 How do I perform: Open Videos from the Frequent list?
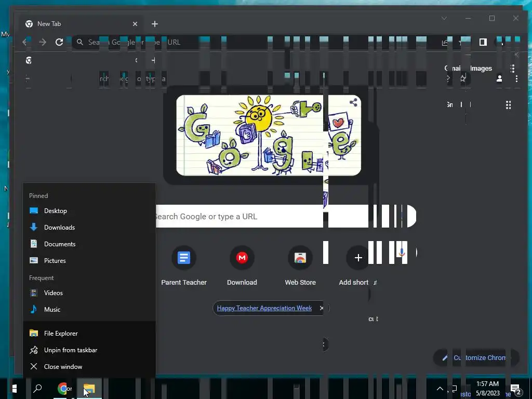click(89, 293)
